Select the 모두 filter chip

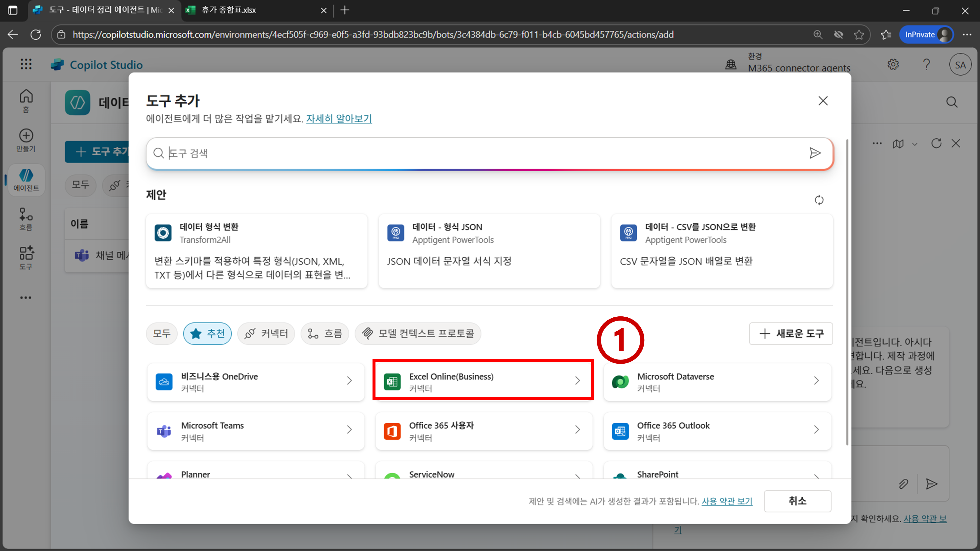pyautogui.click(x=162, y=334)
